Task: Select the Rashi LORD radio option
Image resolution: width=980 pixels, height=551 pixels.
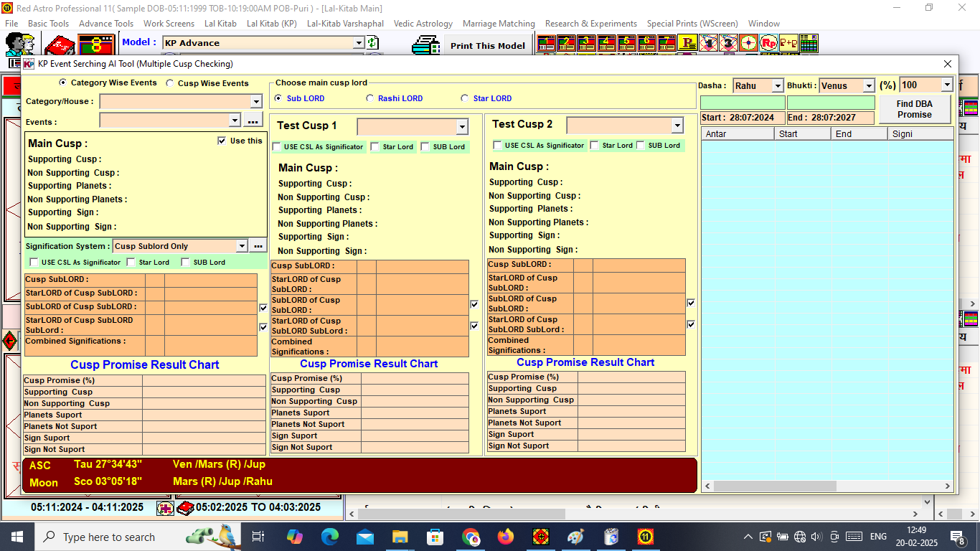Action: (370, 98)
